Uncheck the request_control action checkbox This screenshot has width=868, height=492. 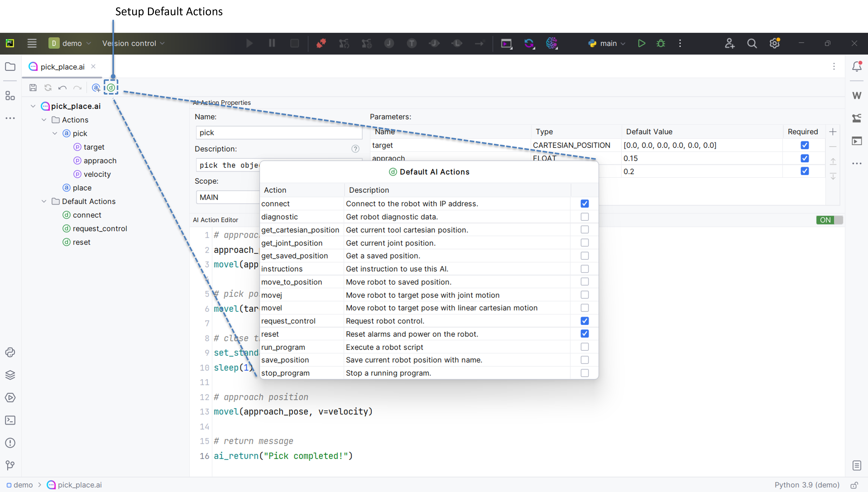click(585, 321)
